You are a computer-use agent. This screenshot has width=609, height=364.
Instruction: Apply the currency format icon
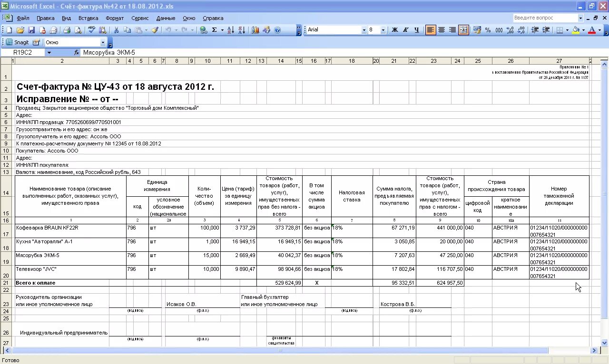[x=477, y=30]
